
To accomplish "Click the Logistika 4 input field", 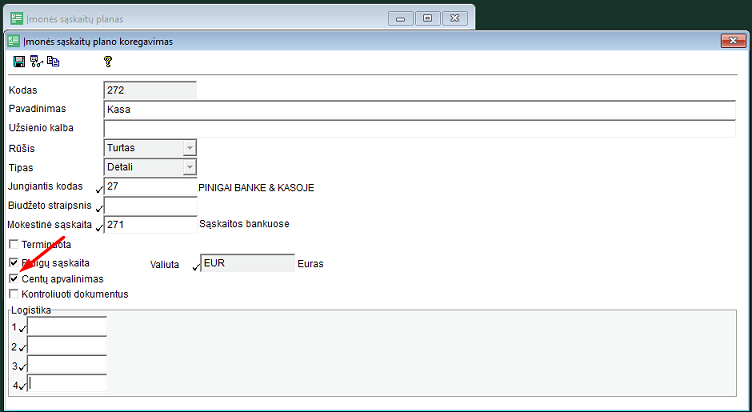I will tap(67, 383).
